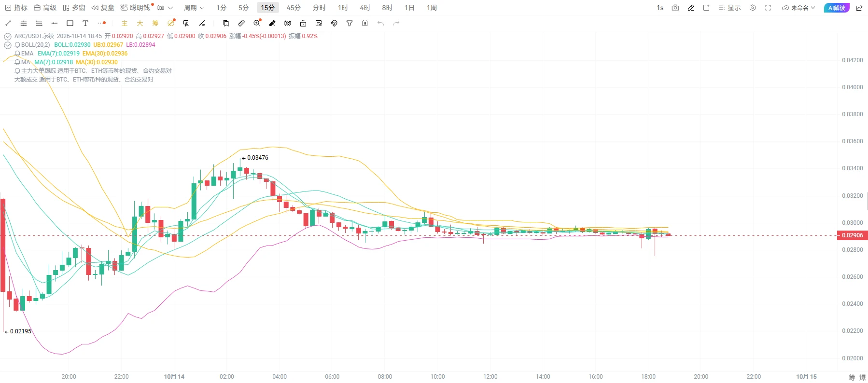Take a chart screenshot with camera icon

coord(675,8)
